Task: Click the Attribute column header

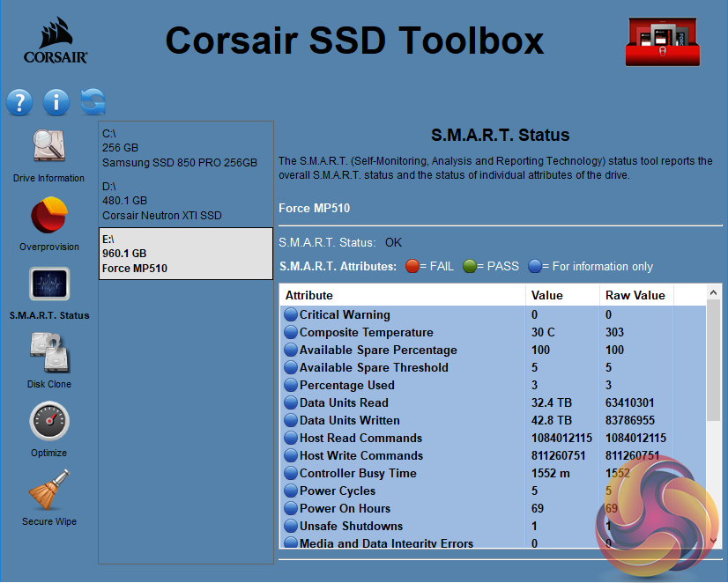Action: (402, 295)
